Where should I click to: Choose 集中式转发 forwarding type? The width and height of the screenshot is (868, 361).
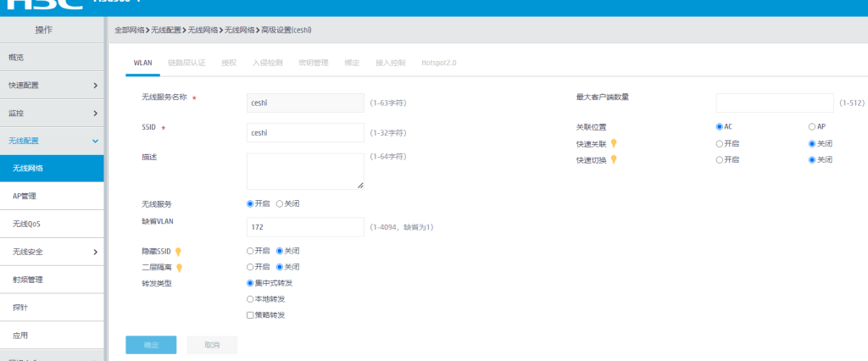[x=250, y=283]
